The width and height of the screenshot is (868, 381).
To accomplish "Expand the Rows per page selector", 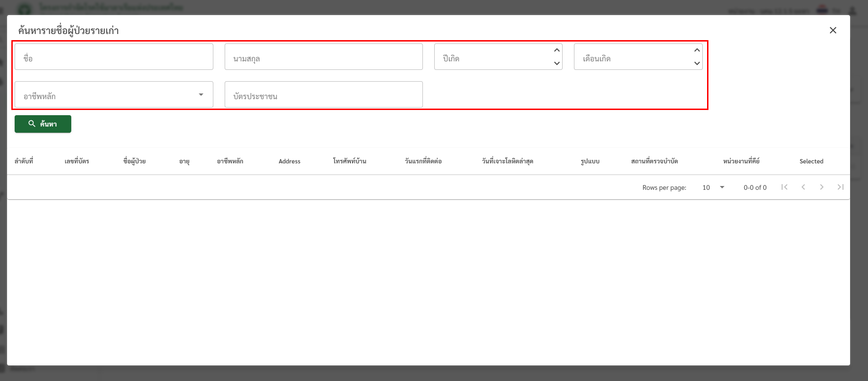I will [x=713, y=187].
